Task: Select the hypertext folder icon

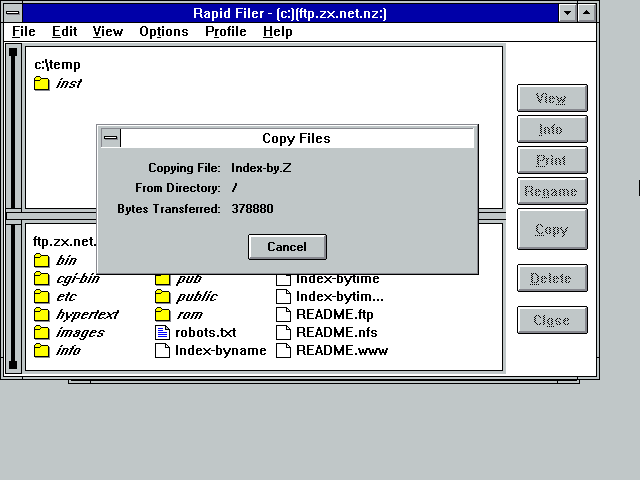Action: click(42, 314)
